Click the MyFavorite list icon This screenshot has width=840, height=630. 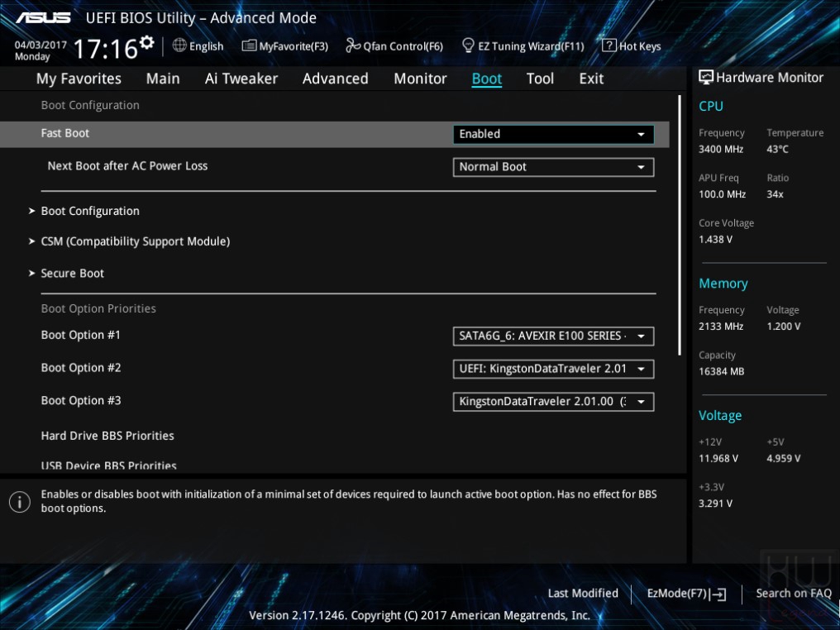249,45
